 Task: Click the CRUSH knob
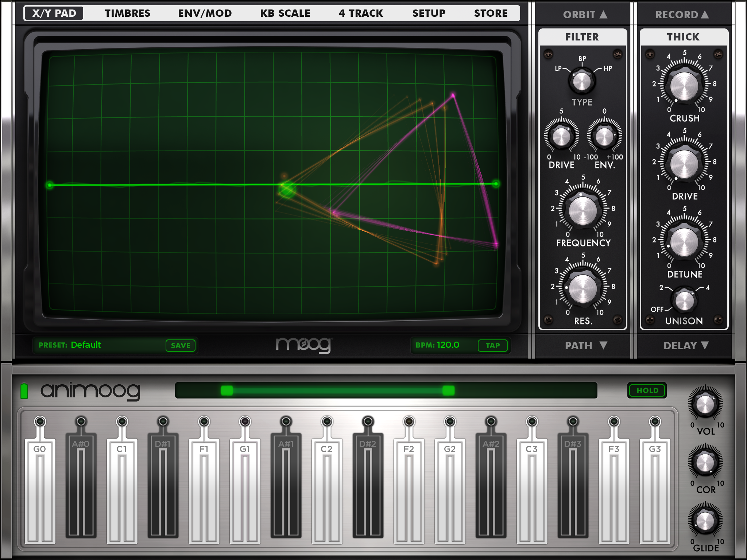(x=684, y=86)
